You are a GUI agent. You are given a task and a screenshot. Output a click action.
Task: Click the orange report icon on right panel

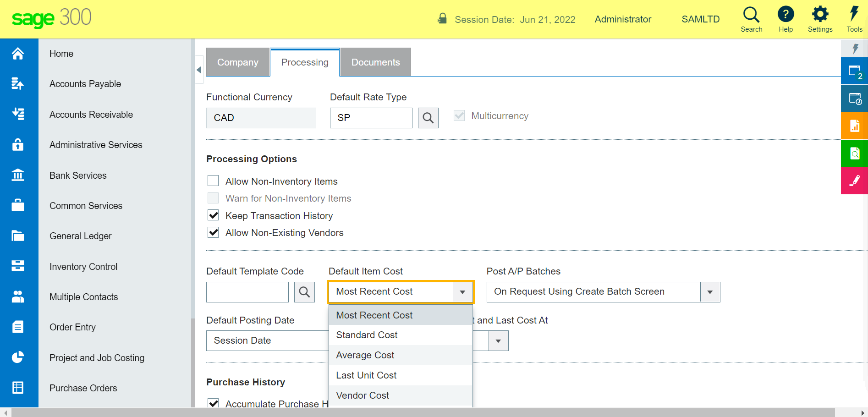point(854,126)
